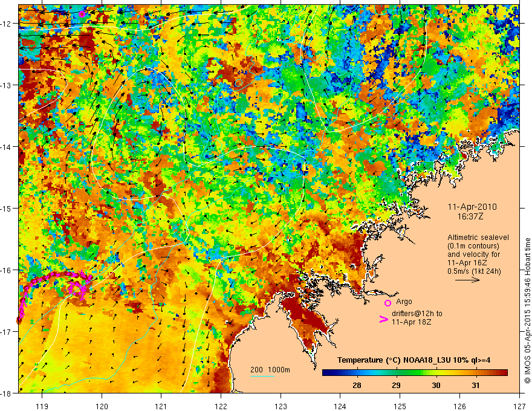This screenshot has height=411, width=532.
Task: Click the 'and velocity for' text
Action: click(473, 254)
